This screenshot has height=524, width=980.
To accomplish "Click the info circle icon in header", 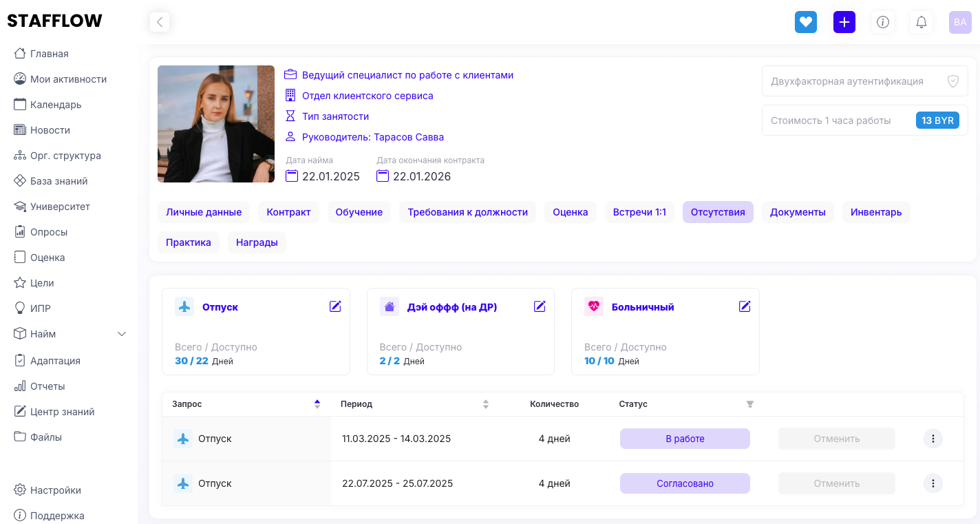I will click(x=882, y=22).
